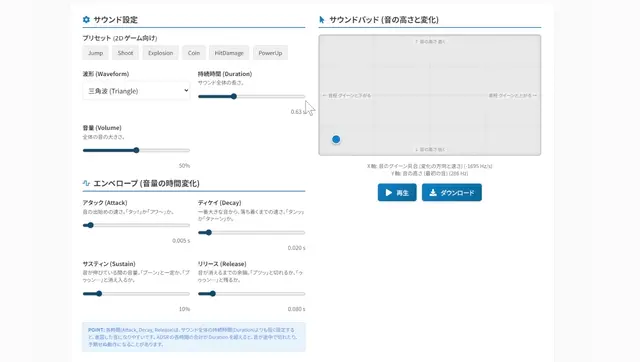Click the 波形 (Waveform) label
640x362 pixels.
click(x=106, y=74)
